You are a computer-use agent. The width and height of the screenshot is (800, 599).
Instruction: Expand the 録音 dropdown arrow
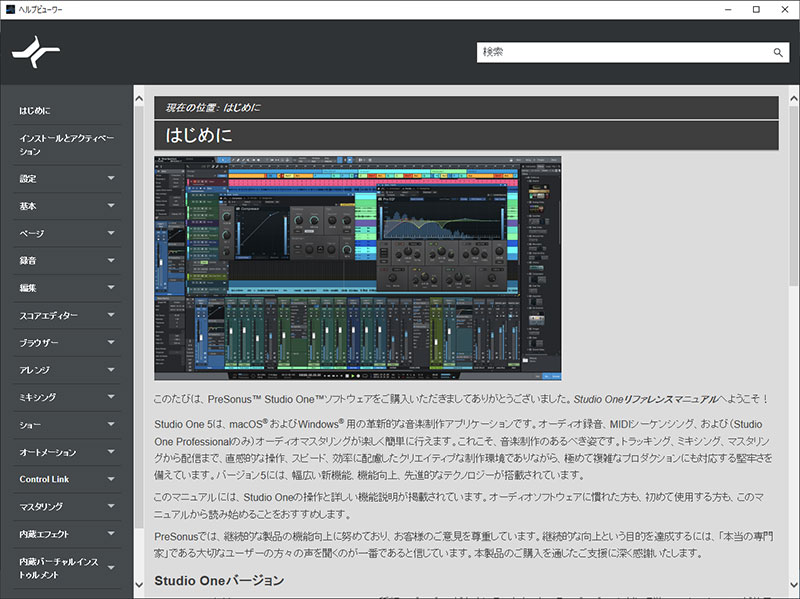pos(111,260)
